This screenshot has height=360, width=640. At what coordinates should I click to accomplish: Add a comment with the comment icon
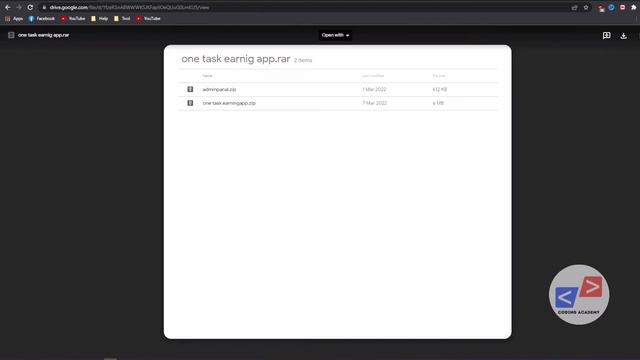pyautogui.click(x=607, y=36)
